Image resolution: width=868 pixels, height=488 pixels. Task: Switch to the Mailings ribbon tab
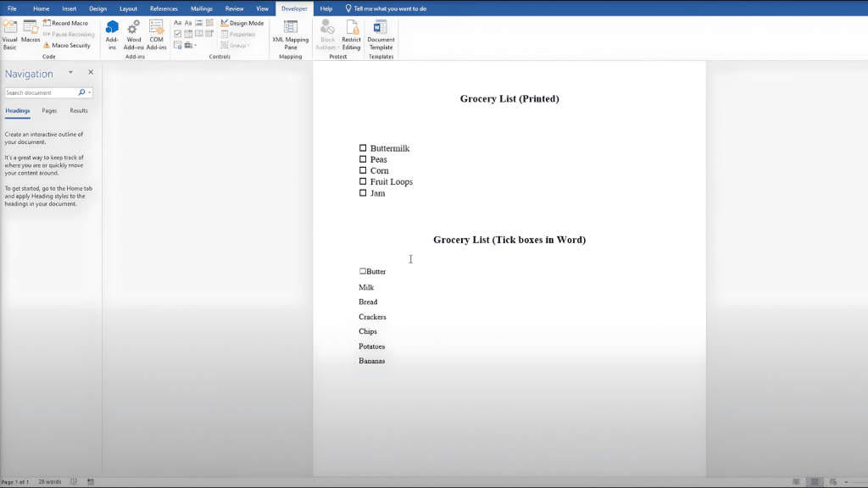[x=201, y=8]
